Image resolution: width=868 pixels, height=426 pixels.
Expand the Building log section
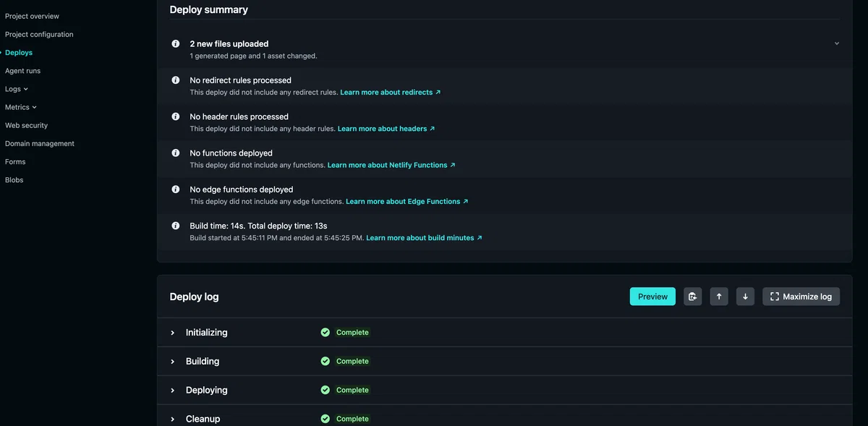(x=173, y=362)
